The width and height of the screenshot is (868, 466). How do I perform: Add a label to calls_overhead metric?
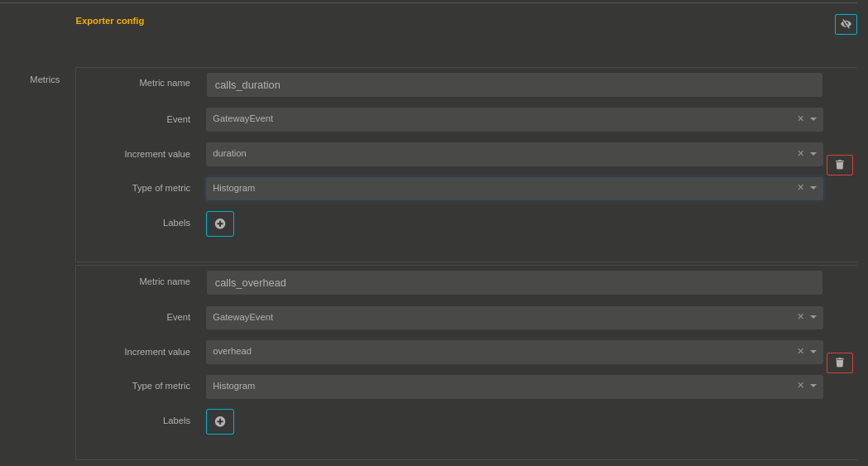(220, 421)
